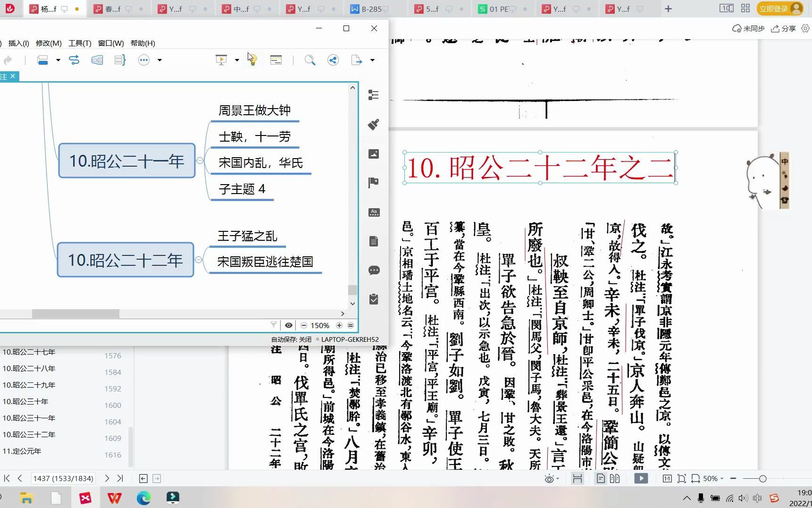Click the export file icon
812x508 pixels.
coord(357,60)
